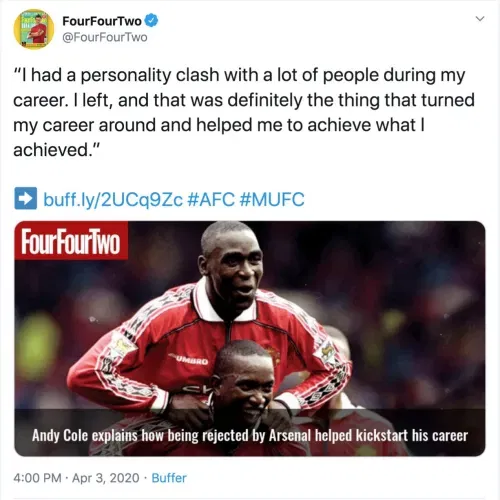Image resolution: width=500 pixels, height=500 pixels.
Task: Open the FourFourTwo profile avatar
Action: pos(34,29)
